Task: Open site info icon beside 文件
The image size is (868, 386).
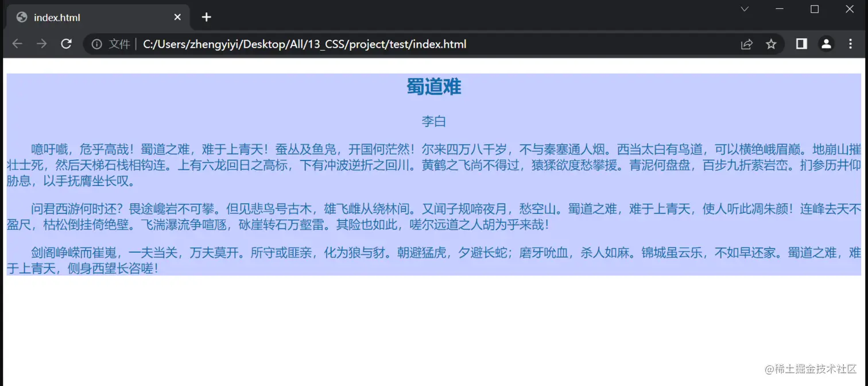Action: pyautogui.click(x=97, y=44)
